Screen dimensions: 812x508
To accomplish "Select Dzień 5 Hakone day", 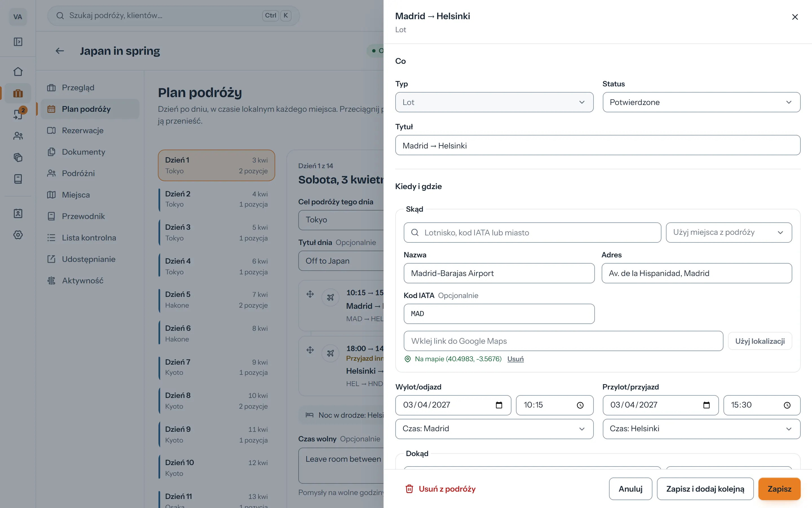I will point(217,300).
